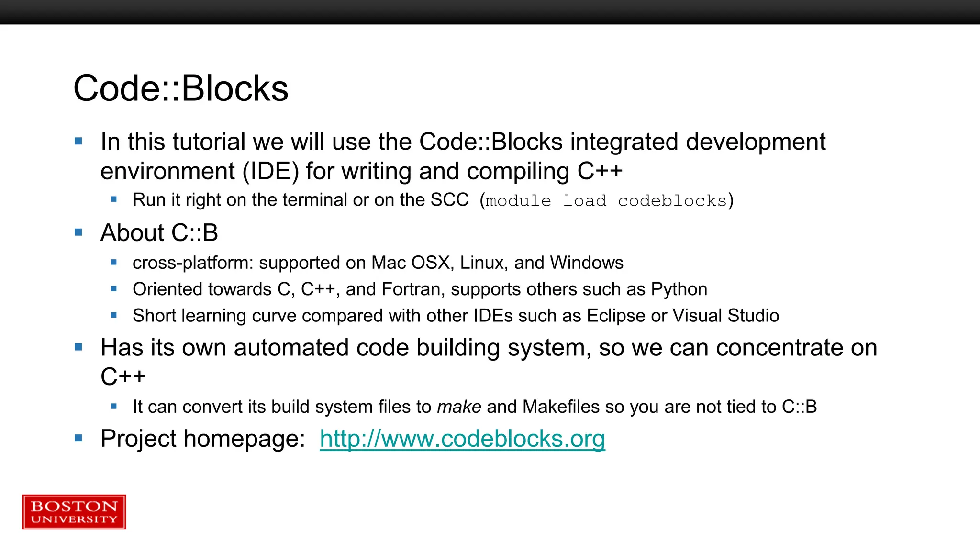Click the bullet beside "Has its own automated"
Image resolution: width=980 pixels, height=551 pixels.
pyautogui.click(x=78, y=347)
